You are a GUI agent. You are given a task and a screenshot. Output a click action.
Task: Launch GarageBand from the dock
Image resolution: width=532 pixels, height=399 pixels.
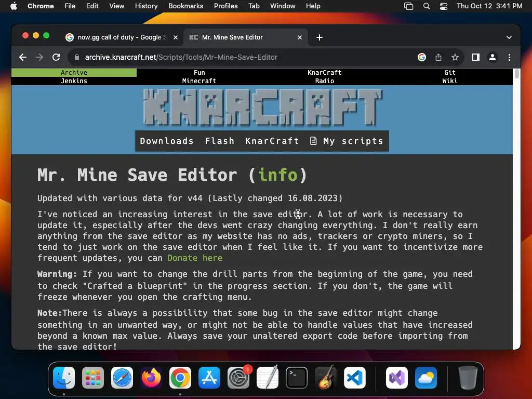click(x=326, y=378)
